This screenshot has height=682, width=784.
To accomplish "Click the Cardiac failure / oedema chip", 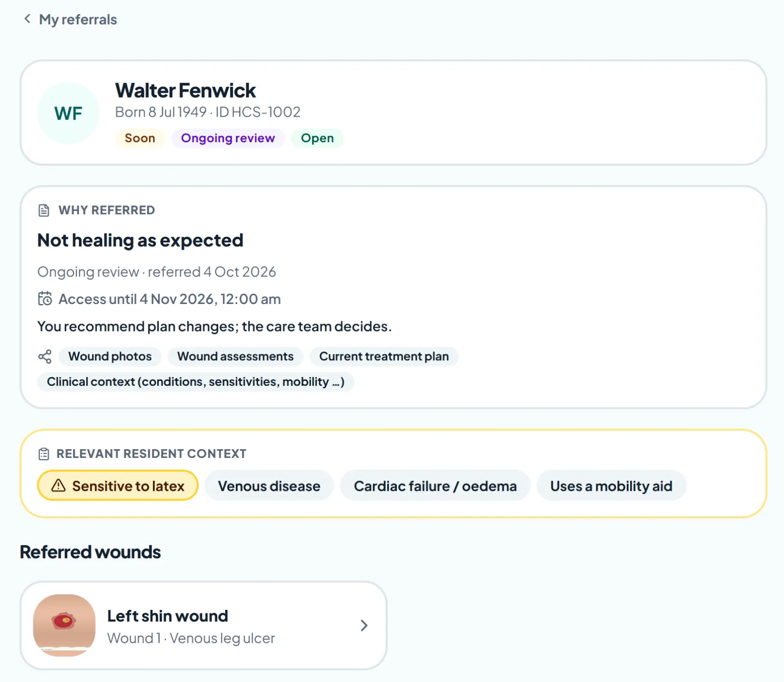I will point(435,486).
